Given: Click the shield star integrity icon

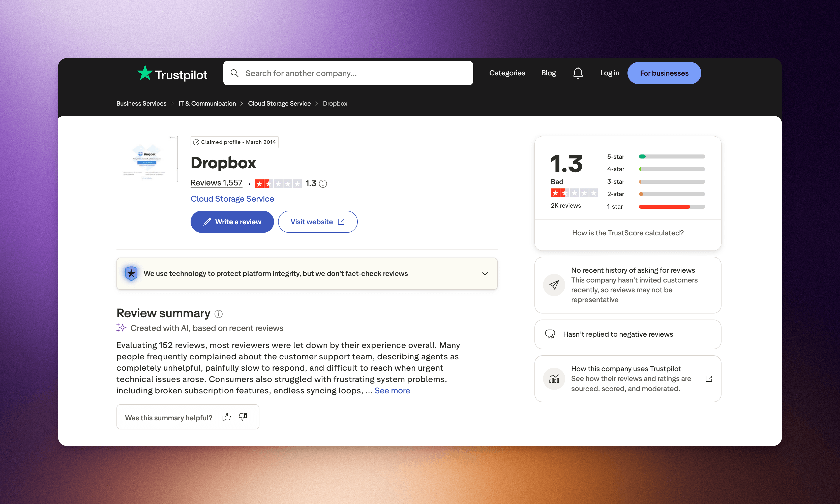Looking at the screenshot, I should [131, 273].
